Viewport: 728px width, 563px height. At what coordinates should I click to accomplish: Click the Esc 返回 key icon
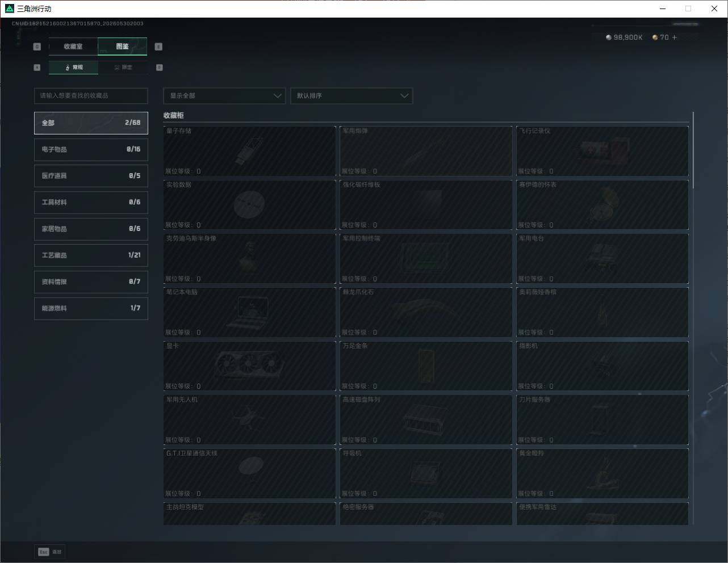[x=44, y=552]
